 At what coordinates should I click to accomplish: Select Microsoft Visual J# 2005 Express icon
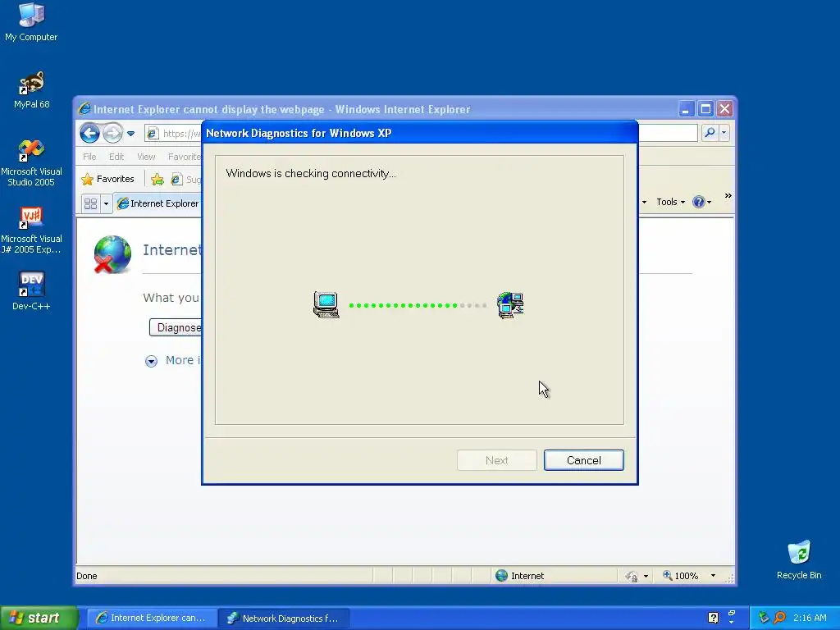click(x=31, y=231)
